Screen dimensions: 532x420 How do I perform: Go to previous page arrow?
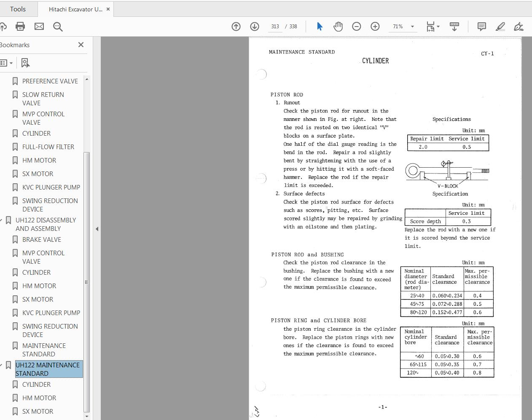pyautogui.click(x=236, y=27)
